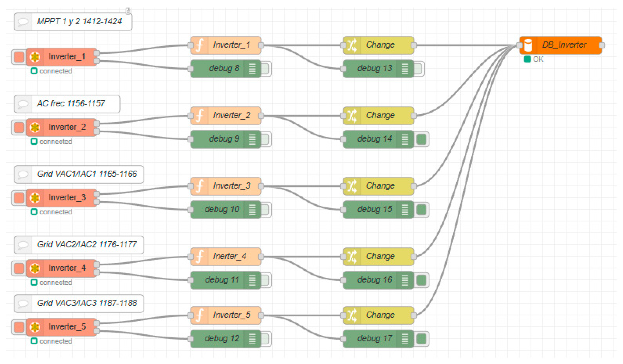Select the Inverter_5 function node
The width and height of the screenshot is (623, 364).
click(226, 316)
